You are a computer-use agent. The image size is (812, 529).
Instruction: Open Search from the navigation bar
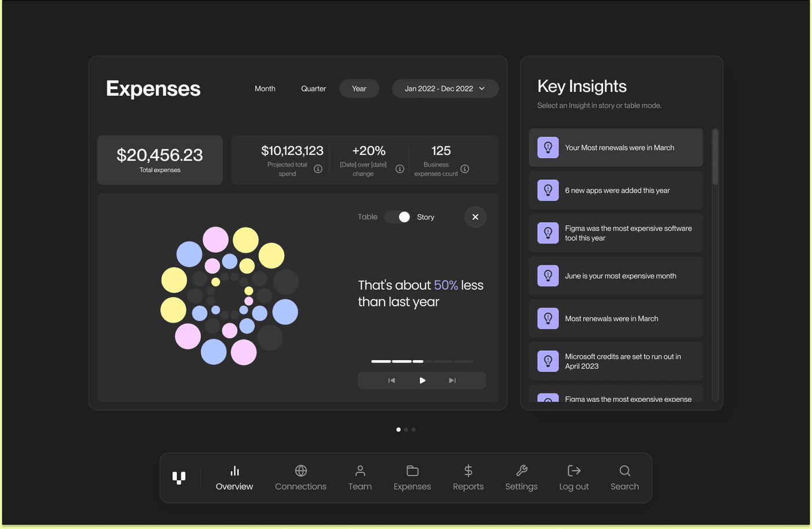tap(625, 478)
